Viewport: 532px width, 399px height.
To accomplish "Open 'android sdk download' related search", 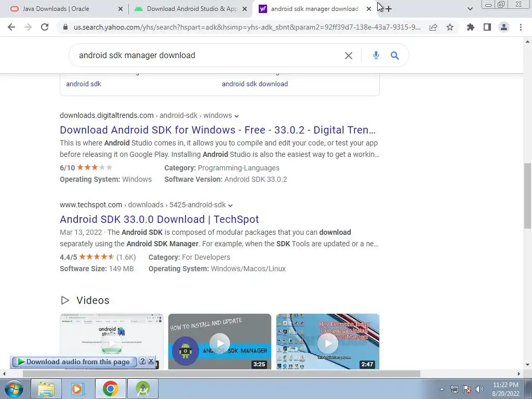I will [x=255, y=84].
